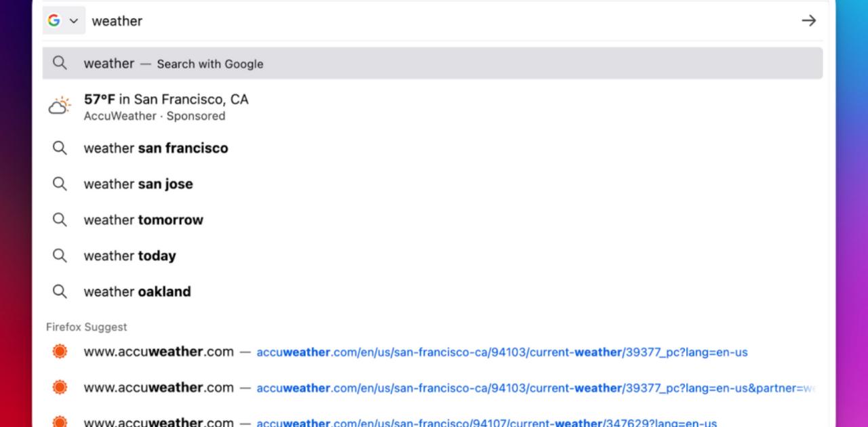Choose suggestion "weather today"
868x427 pixels.
(x=433, y=256)
